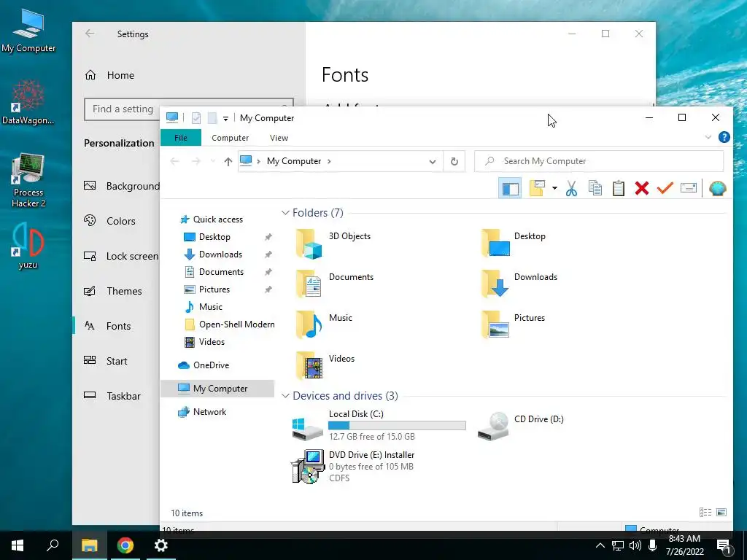Click the Copy icon in Explorer toolbar
This screenshot has width=747, height=560.
(x=595, y=189)
